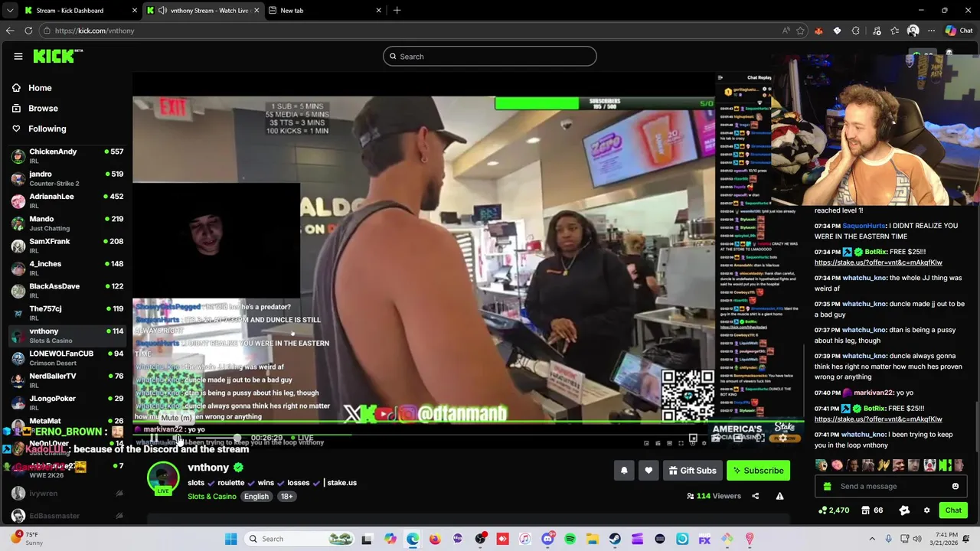Send message with the Chat button
The height and width of the screenshot is (551, 980).
pyautogui.click(x=953, y=510)
